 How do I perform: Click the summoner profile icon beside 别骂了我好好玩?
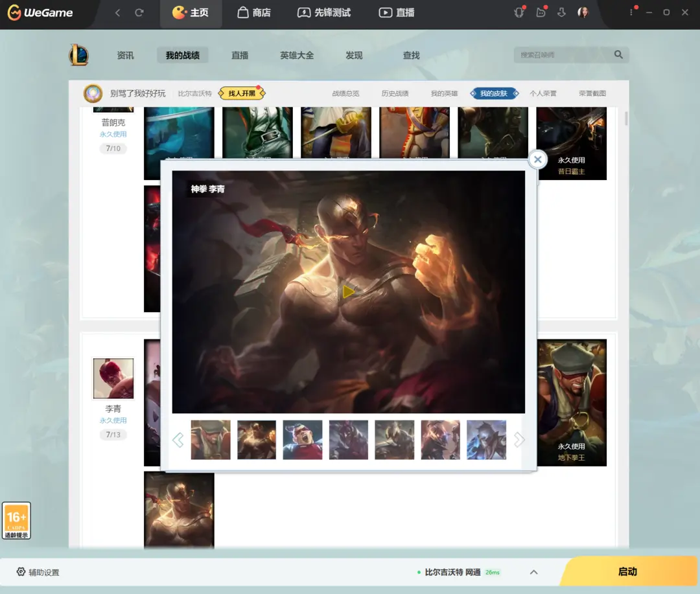click(x=93, y=93)
